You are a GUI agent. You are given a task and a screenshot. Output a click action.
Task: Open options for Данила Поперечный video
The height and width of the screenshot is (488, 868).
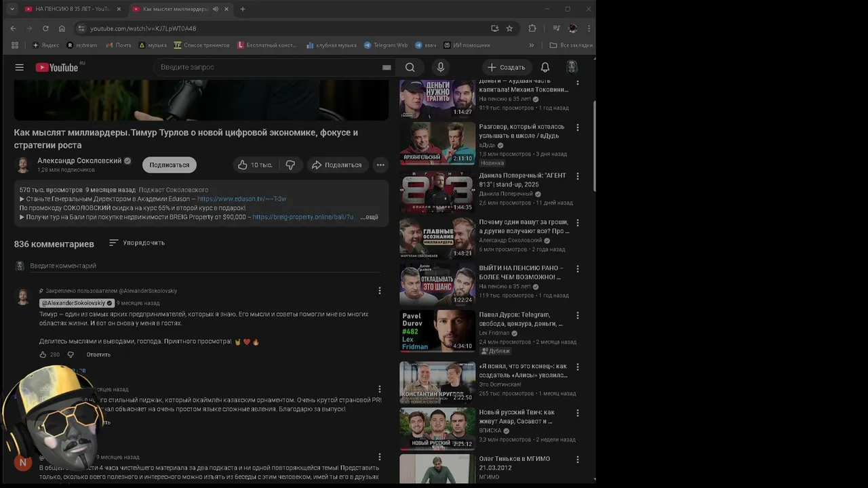(x=578, y=176)
